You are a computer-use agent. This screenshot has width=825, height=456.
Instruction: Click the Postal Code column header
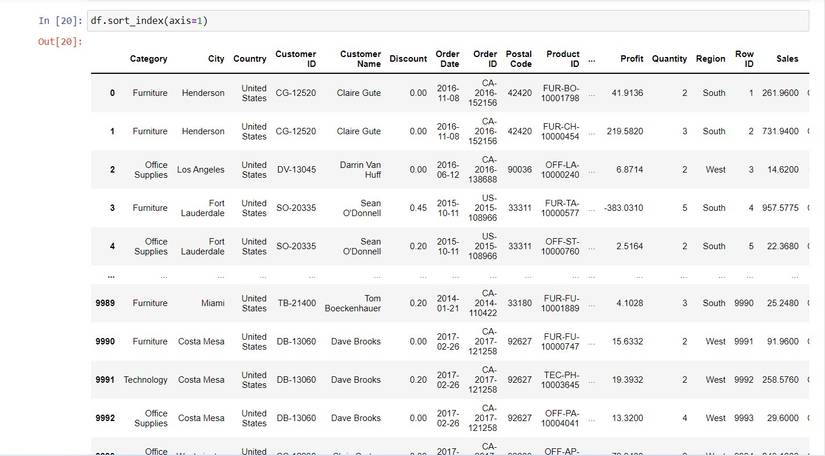pos(519,59)
